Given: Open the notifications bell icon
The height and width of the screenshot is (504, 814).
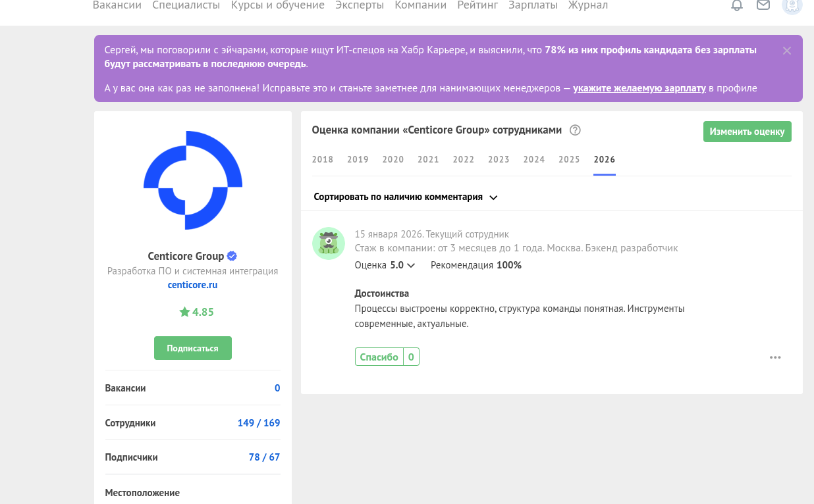Looking at the screenshot, I should click(x=737, y=5).
